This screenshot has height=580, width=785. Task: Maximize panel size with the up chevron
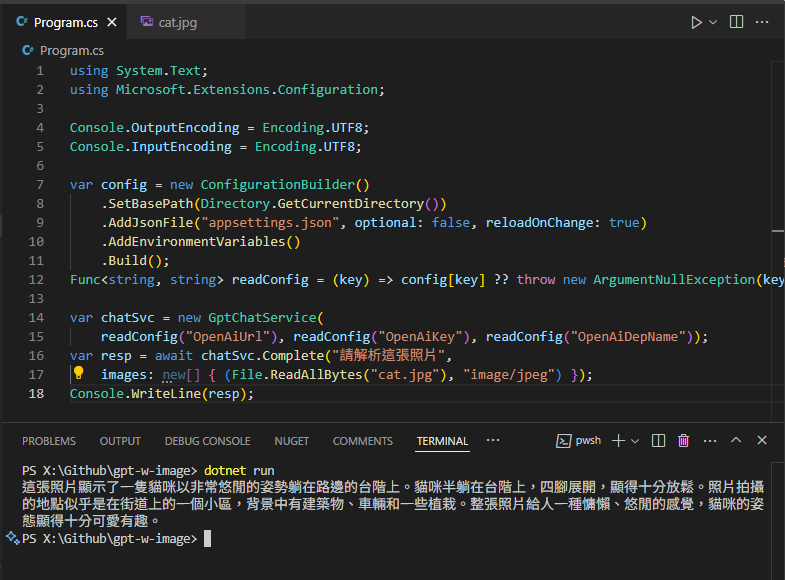pyautogui.click(x=736, y=441)
